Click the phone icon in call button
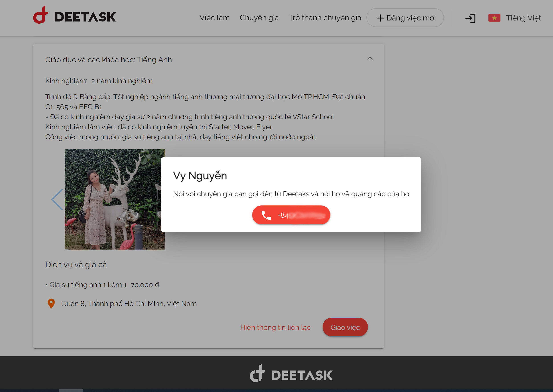Image resolution: width=553 pixels, height=392 pixels. tap(266, 215)
